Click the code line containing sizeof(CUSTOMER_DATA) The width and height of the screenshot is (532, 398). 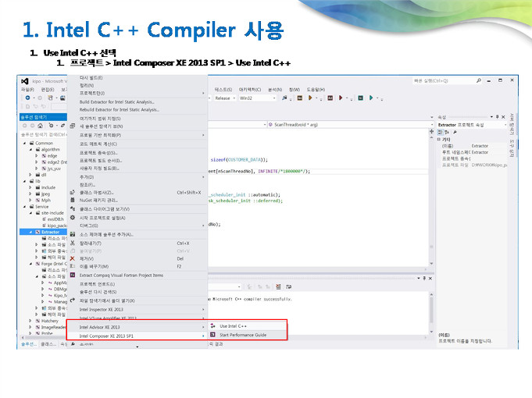[239, 160]
